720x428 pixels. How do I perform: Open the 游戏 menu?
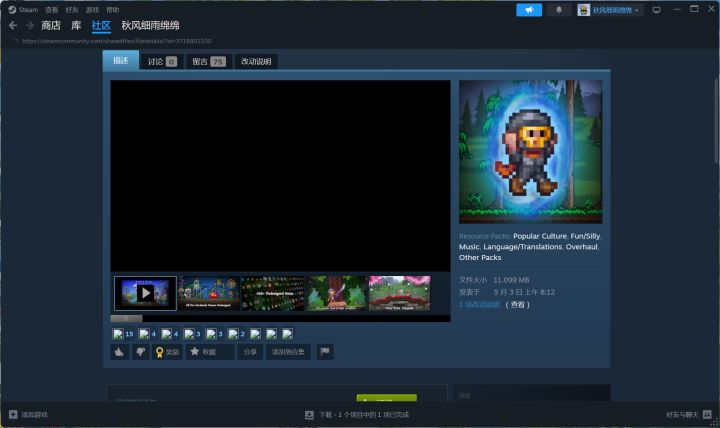coord(92,10)
